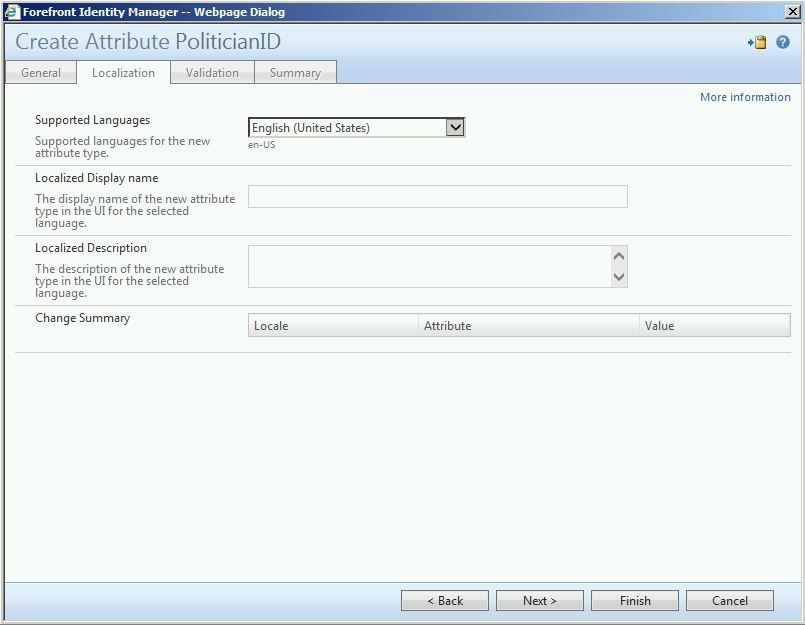Go to the Summary tab
805x625 pixels.
coord(295,73)
